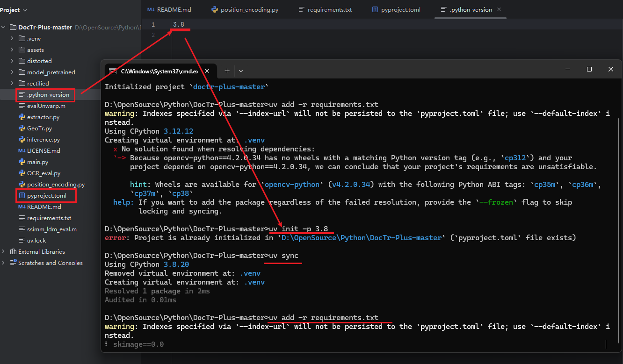Viewport: 623px width, 364px height.
Task: Click the Scratches and Consoles icon
Action: coord(13,263)
